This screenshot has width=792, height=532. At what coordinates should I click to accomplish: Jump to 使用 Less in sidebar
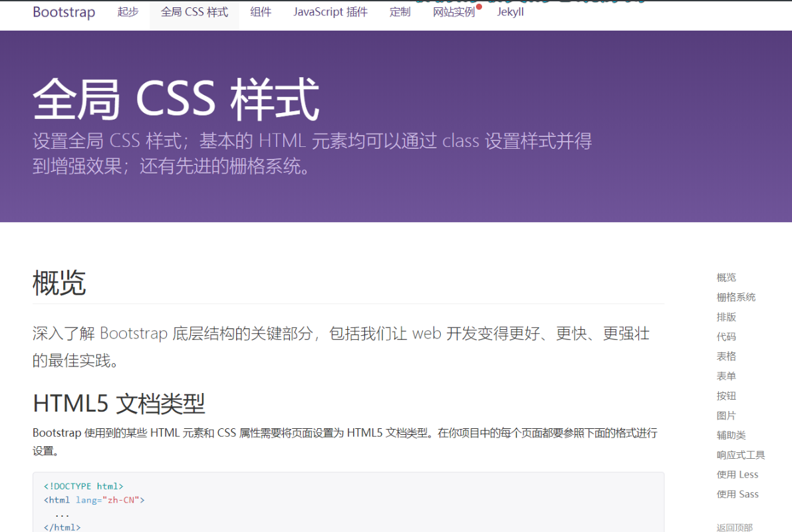click(737, 474)
